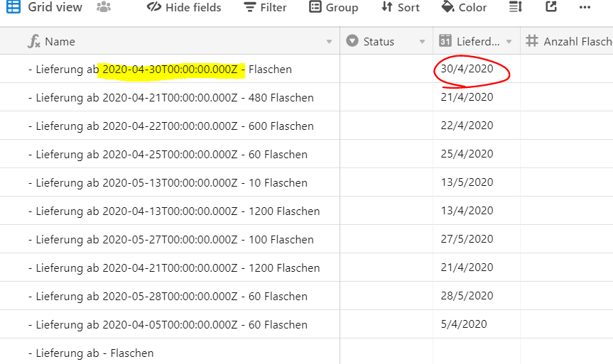Select the 10 Flaschen name cell
Viewport: 613px width, 364px height.
point(170,183)
